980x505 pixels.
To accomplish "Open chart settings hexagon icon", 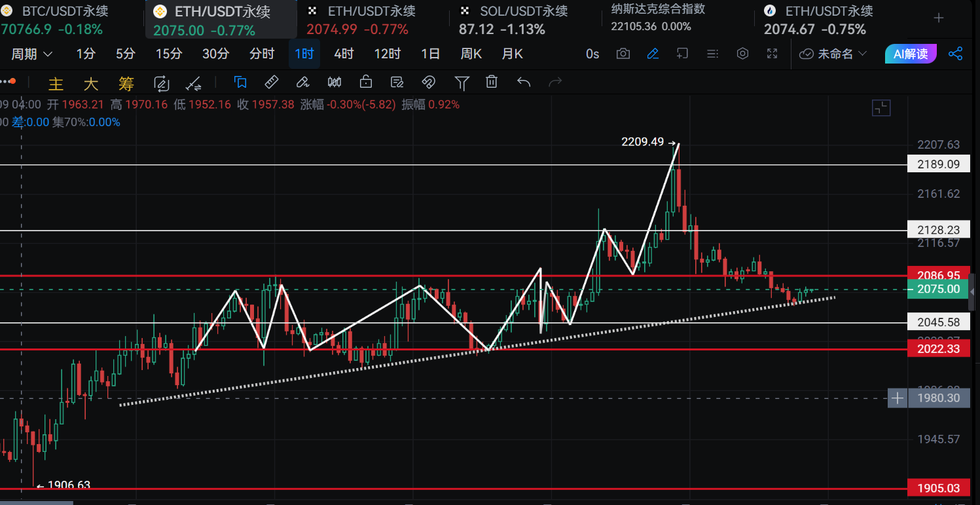I will pos(742,54).
